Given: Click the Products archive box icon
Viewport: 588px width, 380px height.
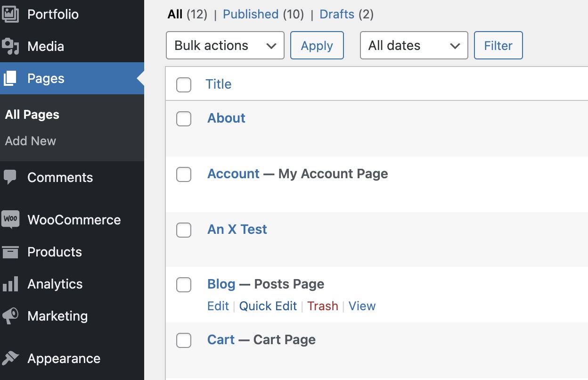Looking at the screenshot, I should click(x=10, y=252).
